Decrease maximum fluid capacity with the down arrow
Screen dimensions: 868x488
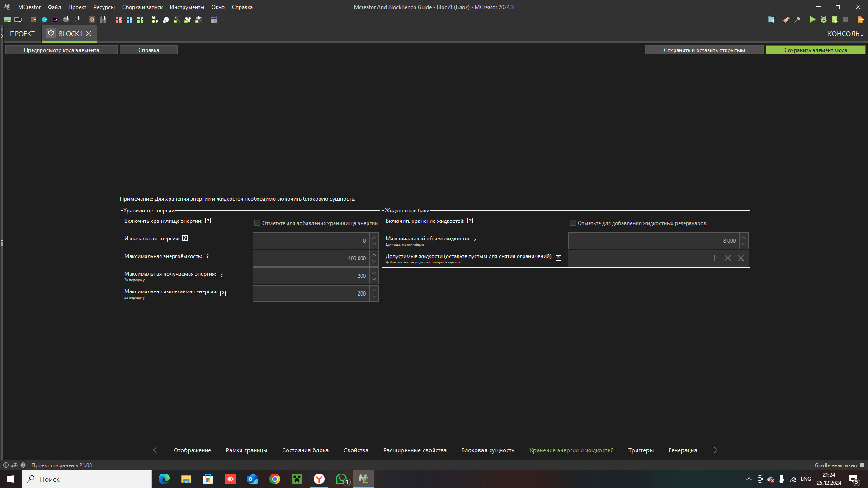pyautogui.click(x=744, y=244)
